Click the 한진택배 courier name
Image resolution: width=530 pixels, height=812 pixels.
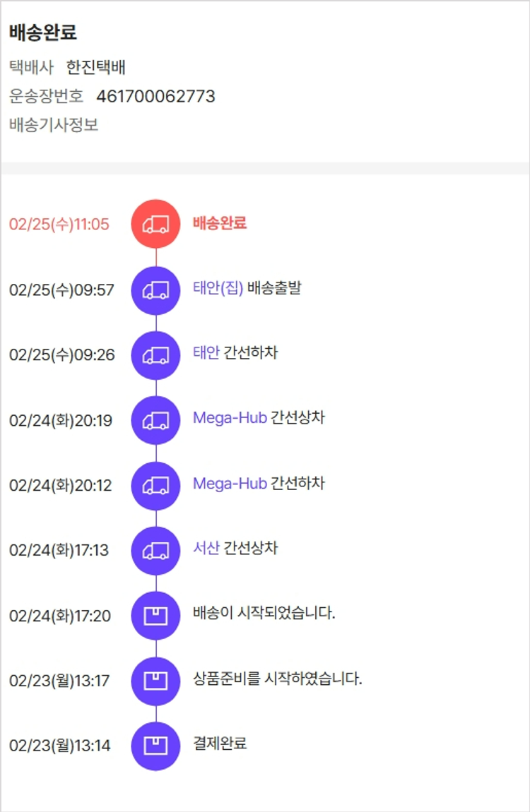click(96, 68)
